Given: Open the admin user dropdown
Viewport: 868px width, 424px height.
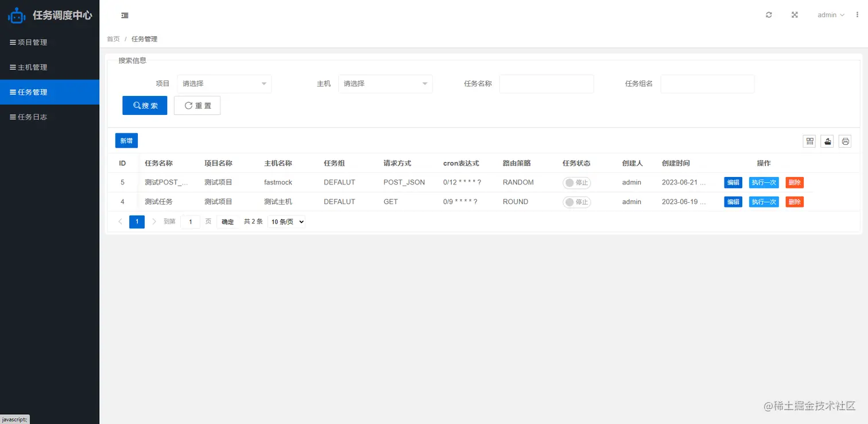Looking at the screenshot, I should (x=831, y=15).
